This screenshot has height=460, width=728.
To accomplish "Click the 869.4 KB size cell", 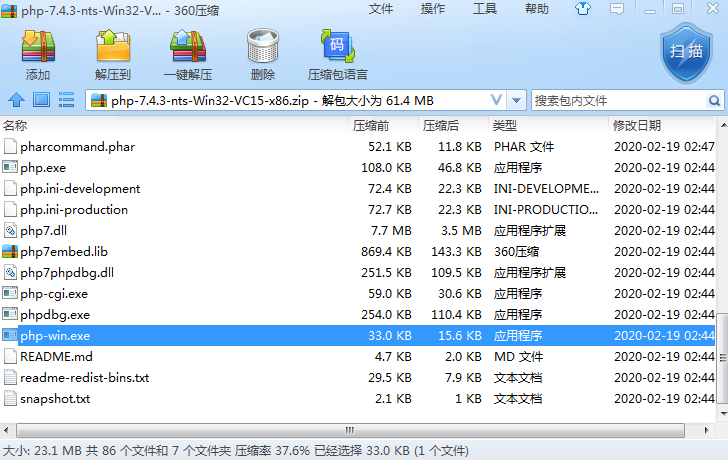I will point(386,251).
